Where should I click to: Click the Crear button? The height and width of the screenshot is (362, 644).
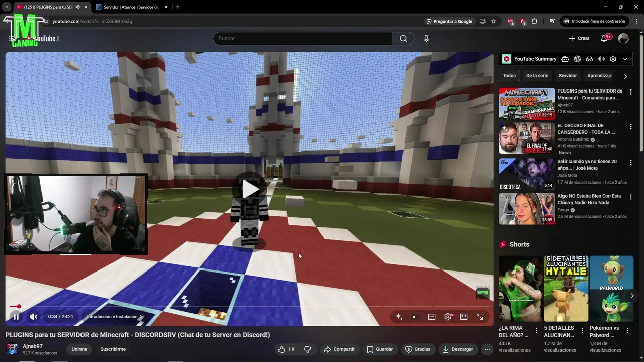(x=579, y=38)
